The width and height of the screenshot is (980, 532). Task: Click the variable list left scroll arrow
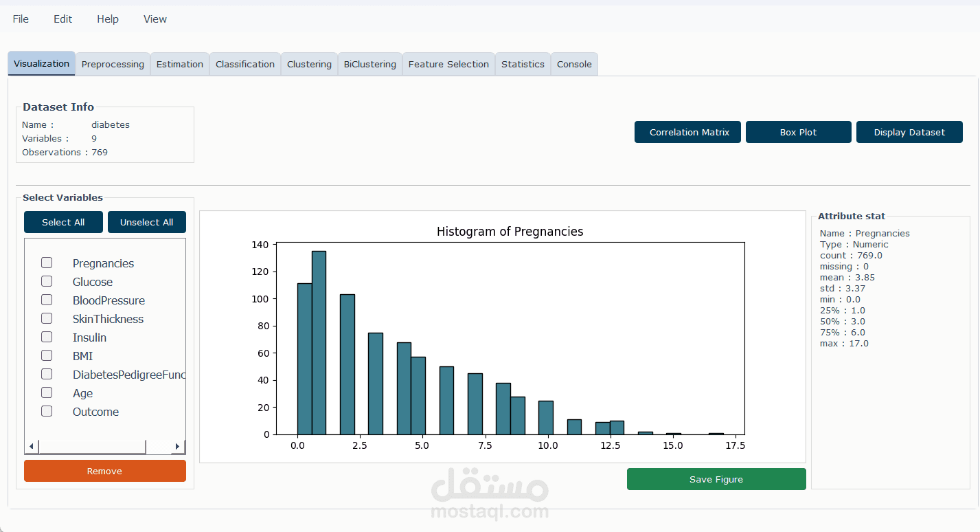click(32, 447)
